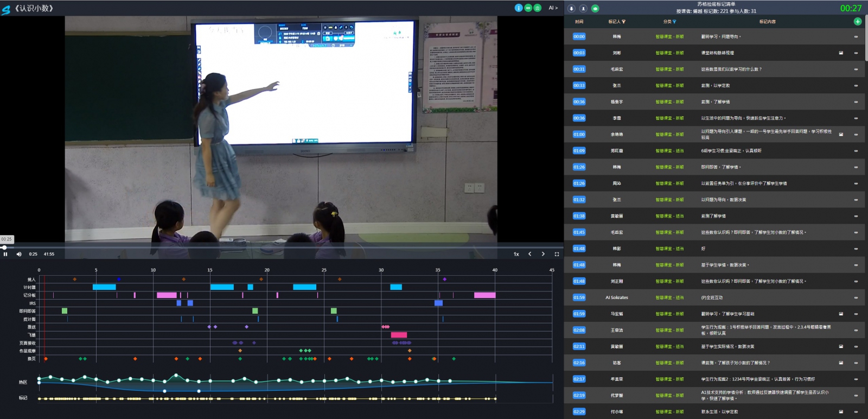This screenshot has width=868, height=419.
Task: Open the 标记人 filter dropdown
Action: (x=623, y=22)
